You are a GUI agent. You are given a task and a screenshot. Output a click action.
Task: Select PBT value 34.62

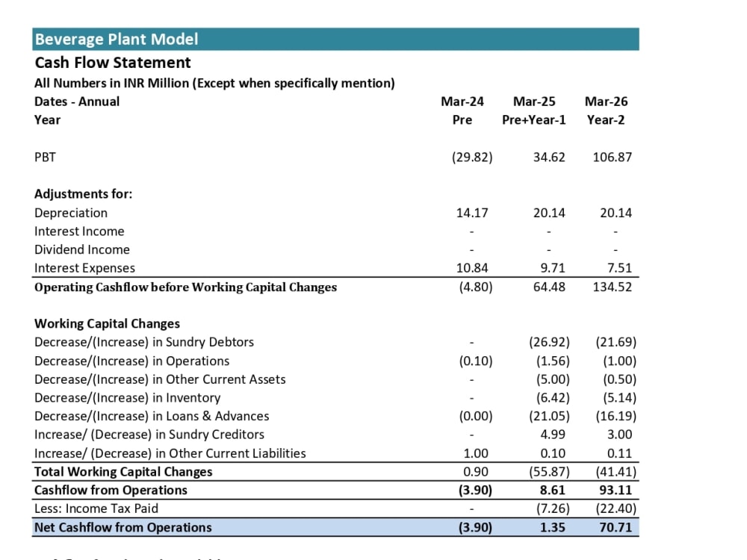pos(549,157)
